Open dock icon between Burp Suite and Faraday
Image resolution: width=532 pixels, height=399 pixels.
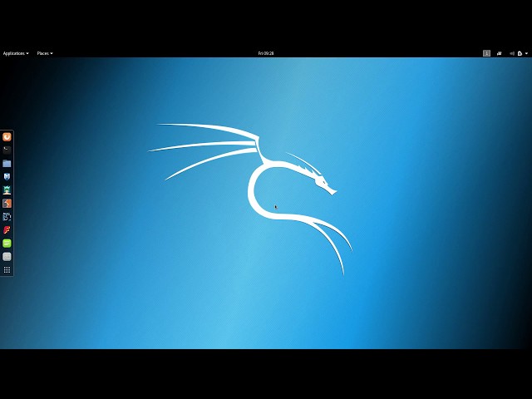tap(7, 216)
